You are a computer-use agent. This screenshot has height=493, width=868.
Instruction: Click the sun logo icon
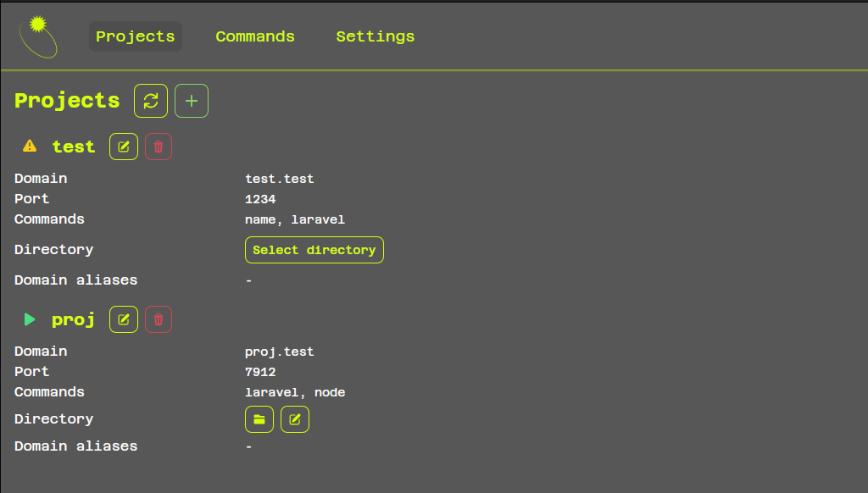(x=37, y=36)
